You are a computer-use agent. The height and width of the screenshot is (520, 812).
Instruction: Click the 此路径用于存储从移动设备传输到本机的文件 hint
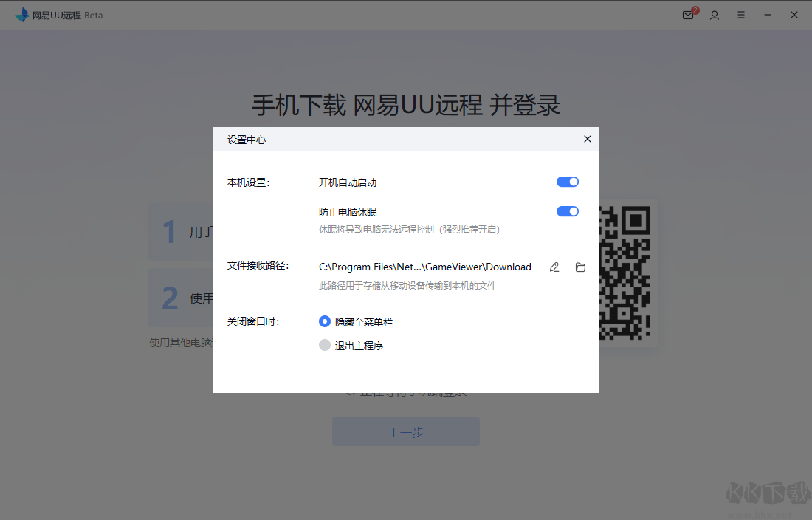(x=407, y=285)
